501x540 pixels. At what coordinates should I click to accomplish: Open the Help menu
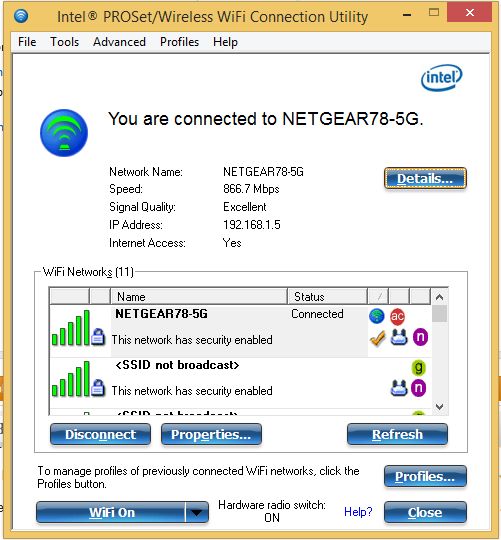[x=225, y=42]
